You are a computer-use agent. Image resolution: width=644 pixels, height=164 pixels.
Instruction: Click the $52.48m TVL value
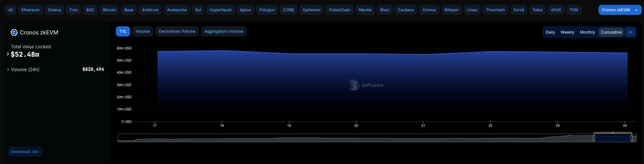tap(25, 54)
